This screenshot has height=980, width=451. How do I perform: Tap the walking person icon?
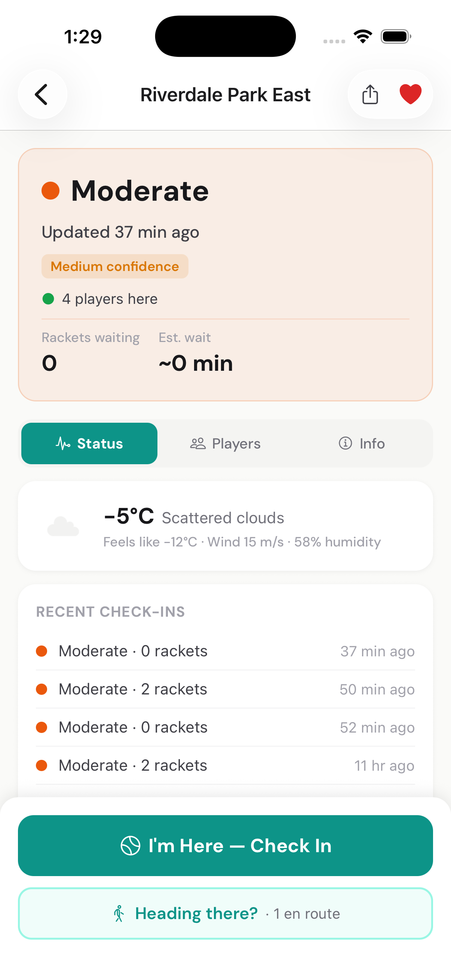click(x=119, y=913)
